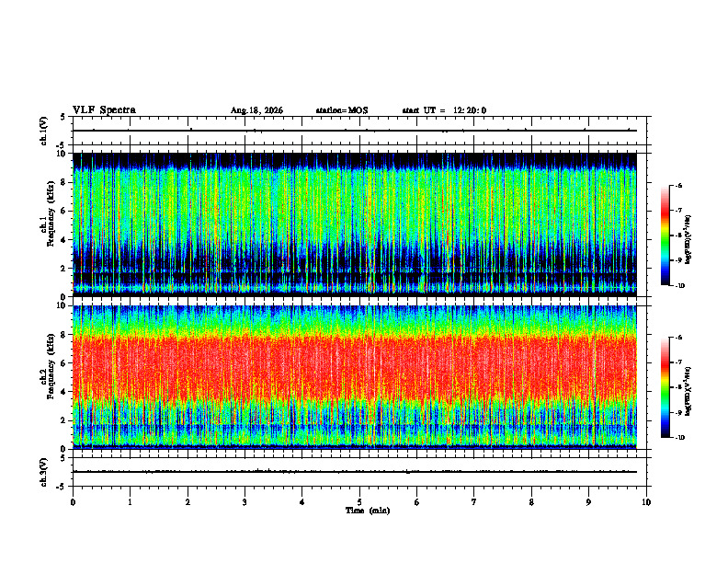Viewport: 728px width, 563px height.
Task: Click time axis tick label '7'
Action: click(474, 502)
